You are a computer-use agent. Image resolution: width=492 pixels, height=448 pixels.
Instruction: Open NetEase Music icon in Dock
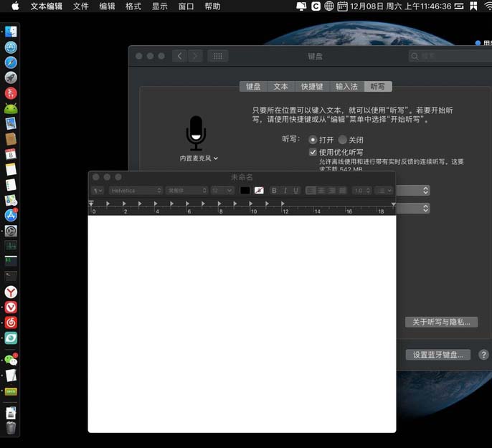(x=11, y=323)
